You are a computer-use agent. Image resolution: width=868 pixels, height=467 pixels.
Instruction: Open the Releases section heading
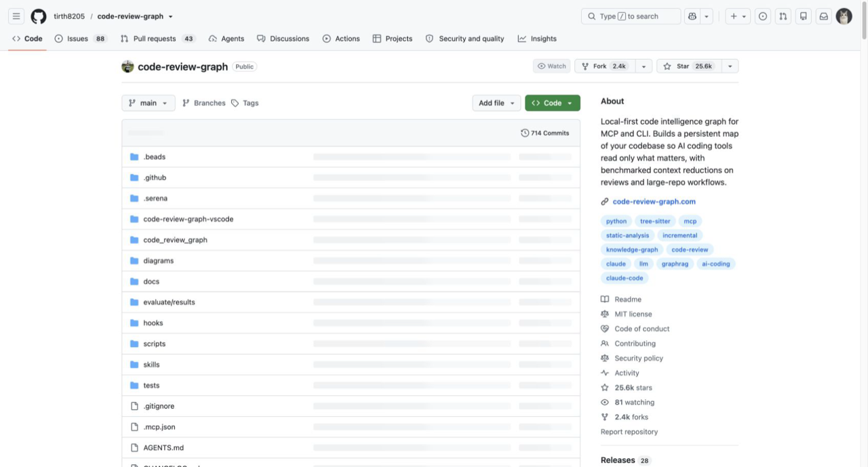pyautogui.click(x=618, y=460)
